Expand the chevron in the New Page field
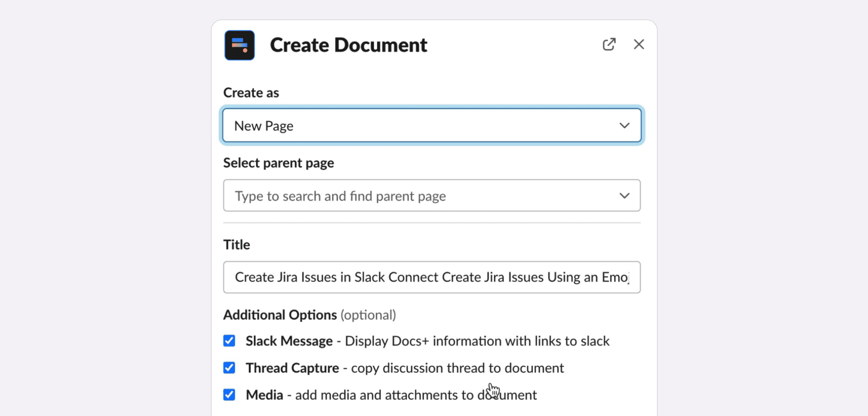This screenshot has height=416, width=868. pyautogui.click(x=624, y=126)
